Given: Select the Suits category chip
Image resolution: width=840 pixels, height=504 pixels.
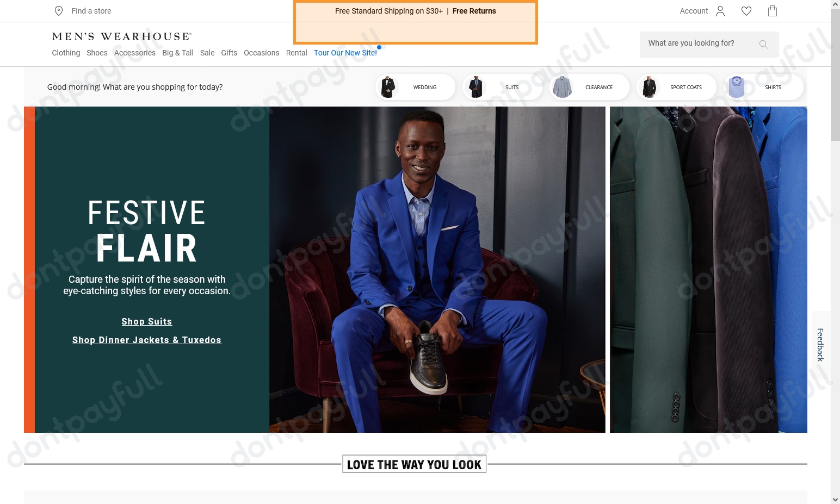Looking at the screenshot, I should (x=502, y=87).
